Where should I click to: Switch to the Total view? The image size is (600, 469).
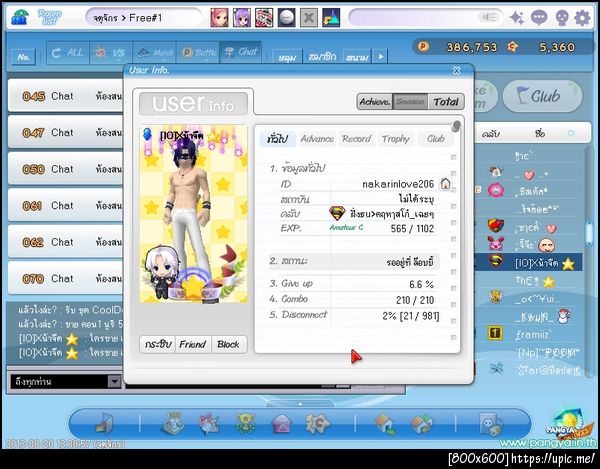446,102
